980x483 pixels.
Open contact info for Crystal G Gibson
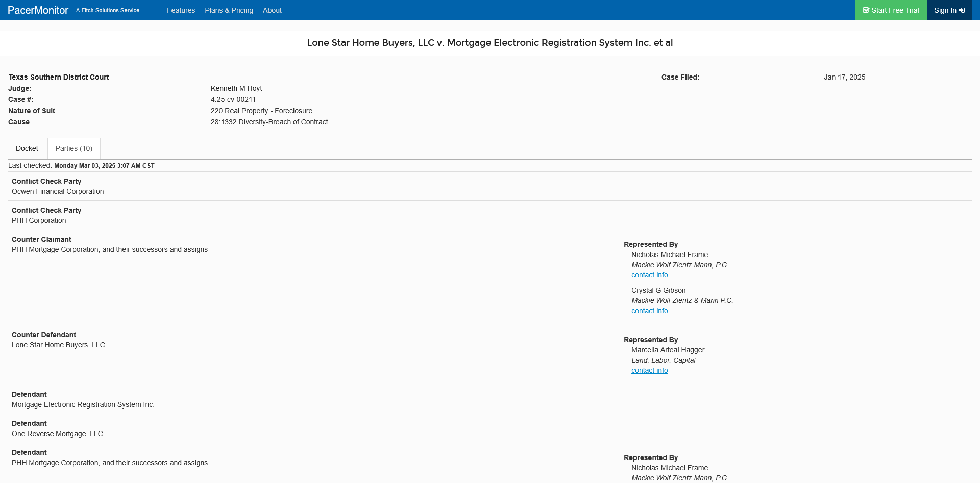click(649, 311)
